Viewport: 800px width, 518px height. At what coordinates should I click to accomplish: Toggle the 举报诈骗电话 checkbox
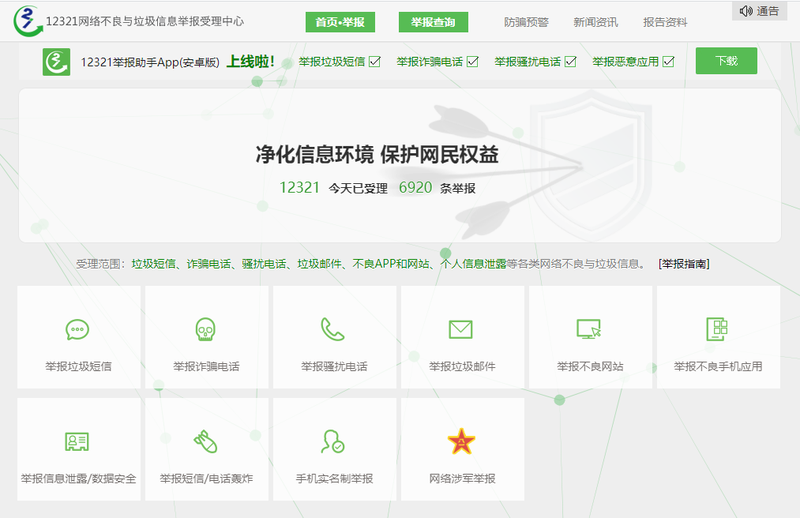click(473, 62)
